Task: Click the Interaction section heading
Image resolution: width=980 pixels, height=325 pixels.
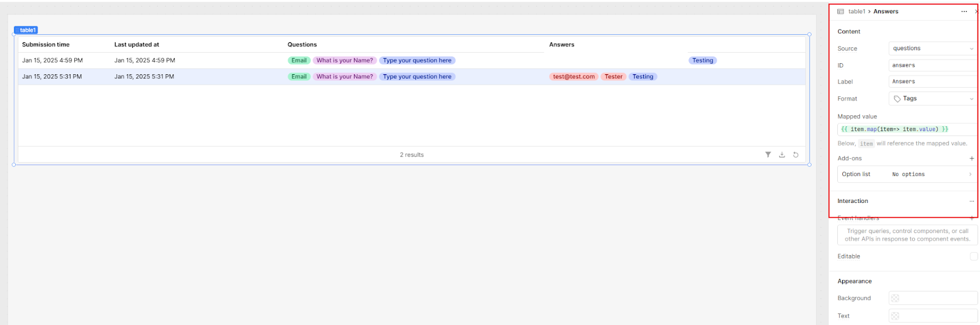Action: pyautogui.click(x=853, y=201)
